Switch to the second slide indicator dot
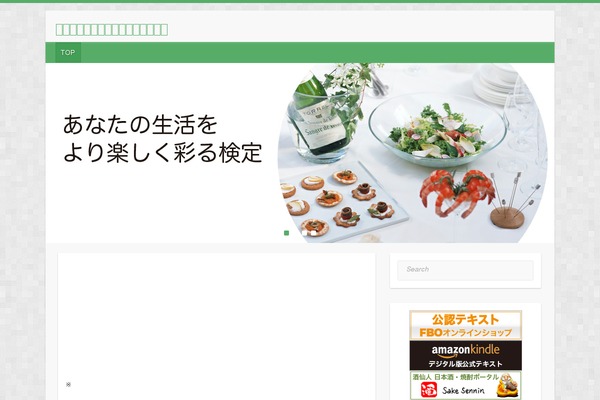 coord(304,233)
